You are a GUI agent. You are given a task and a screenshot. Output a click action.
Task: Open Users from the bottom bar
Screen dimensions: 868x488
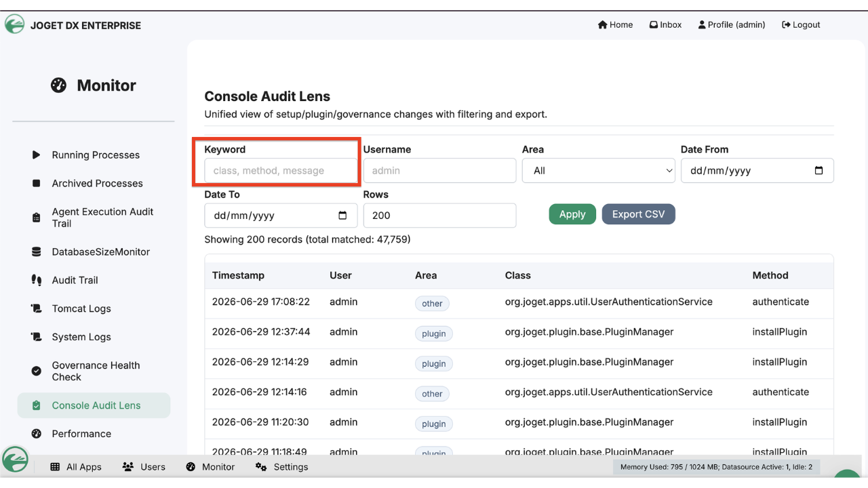[x=144, y=467]
